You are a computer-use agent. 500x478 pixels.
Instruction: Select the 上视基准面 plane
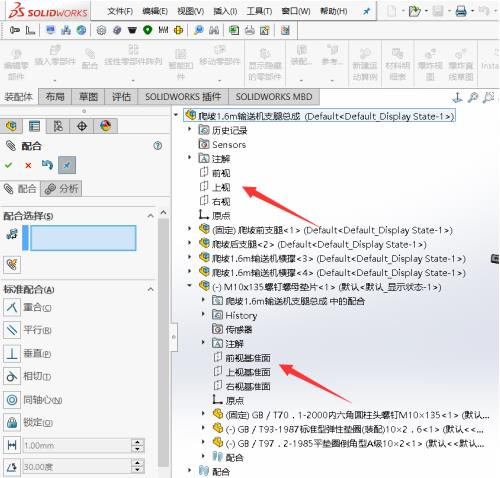coord(242,372)
